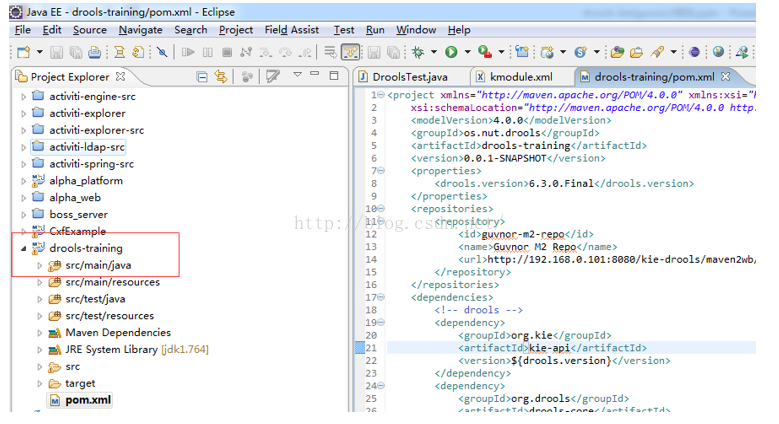
Task: Open dropdown beside New Web Project icon
Action: tap(563, 52)
